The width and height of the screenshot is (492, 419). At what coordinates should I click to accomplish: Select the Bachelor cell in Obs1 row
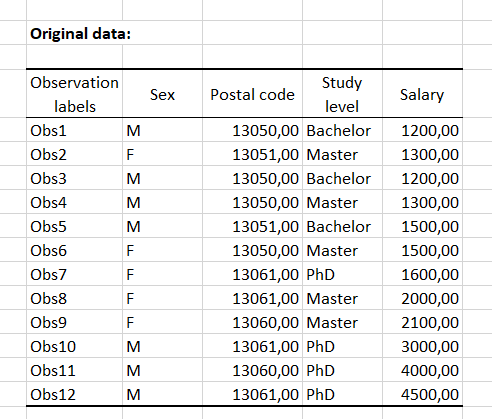click(x=342, y=130)
